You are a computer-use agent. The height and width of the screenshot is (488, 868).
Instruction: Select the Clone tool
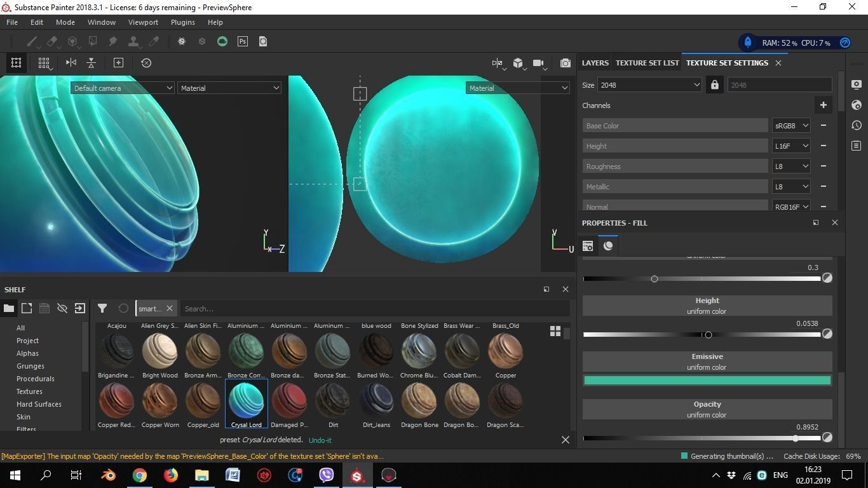[133, 41]
